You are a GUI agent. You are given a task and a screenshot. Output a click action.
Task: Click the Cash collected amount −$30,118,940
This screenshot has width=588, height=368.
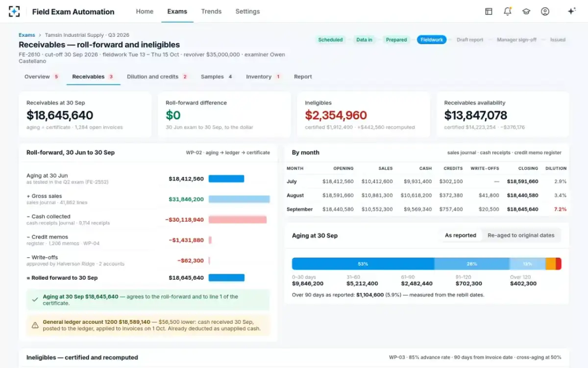[184, 220]
